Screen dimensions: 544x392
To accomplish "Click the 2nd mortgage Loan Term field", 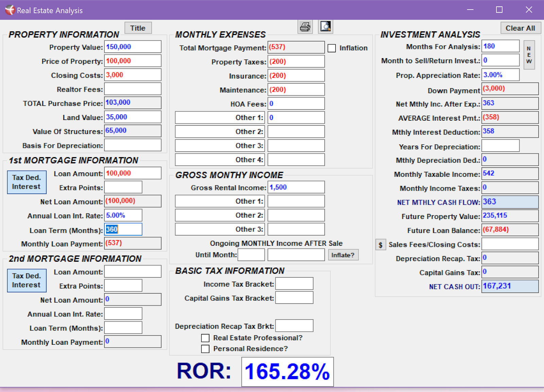I will point(123,328).
